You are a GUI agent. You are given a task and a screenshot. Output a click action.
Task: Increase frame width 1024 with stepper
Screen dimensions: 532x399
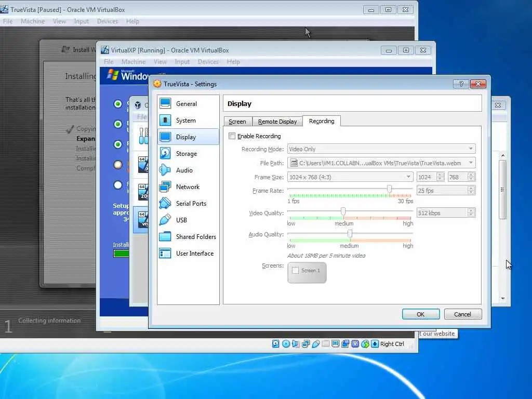tap(440, 175)
